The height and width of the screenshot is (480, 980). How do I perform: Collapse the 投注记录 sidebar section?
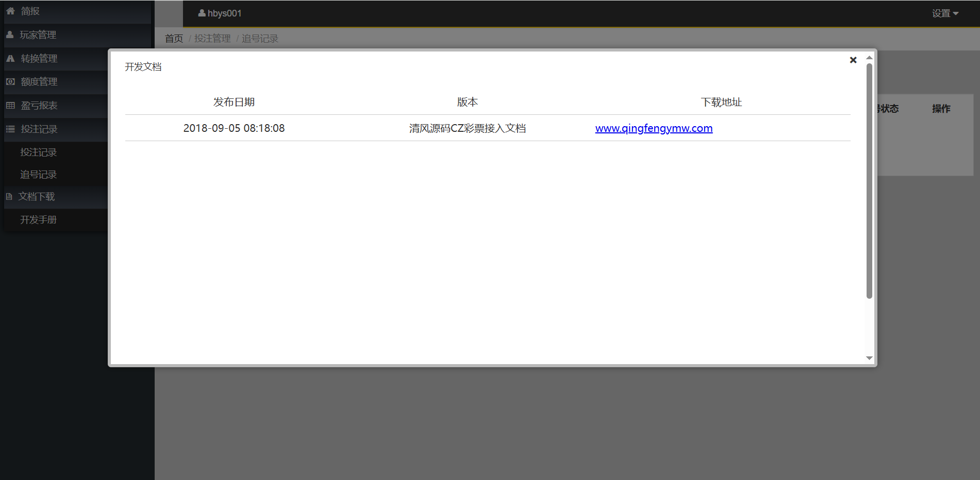tap(39, 129)
